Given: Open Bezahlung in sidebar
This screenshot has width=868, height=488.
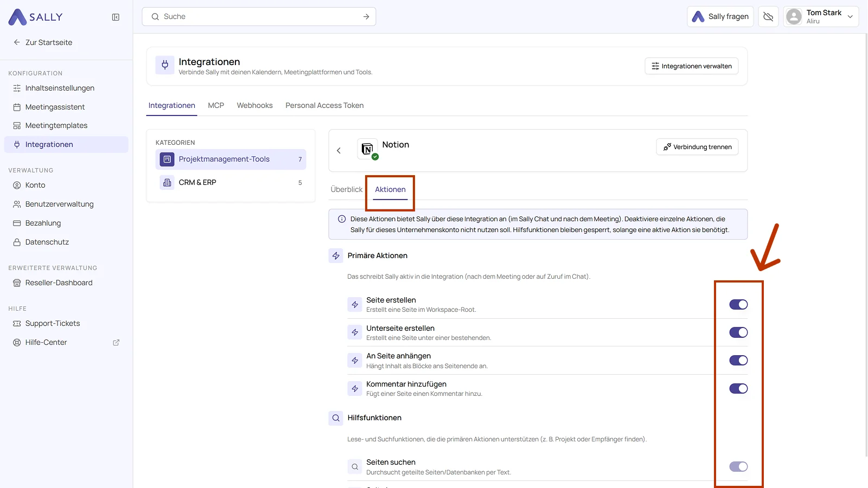Looking at the screenshot, I should pos(66,223).
